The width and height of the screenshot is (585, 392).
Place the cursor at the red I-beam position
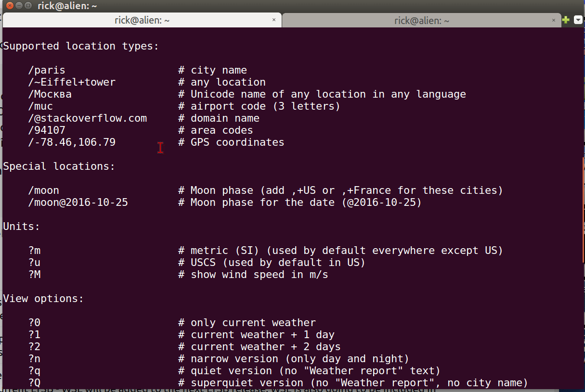coord(160,148)
